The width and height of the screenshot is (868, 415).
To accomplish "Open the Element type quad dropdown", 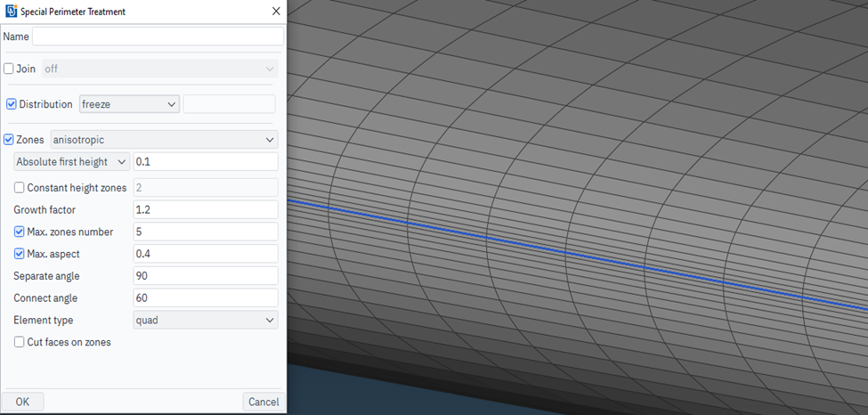I will coord(205,320).
